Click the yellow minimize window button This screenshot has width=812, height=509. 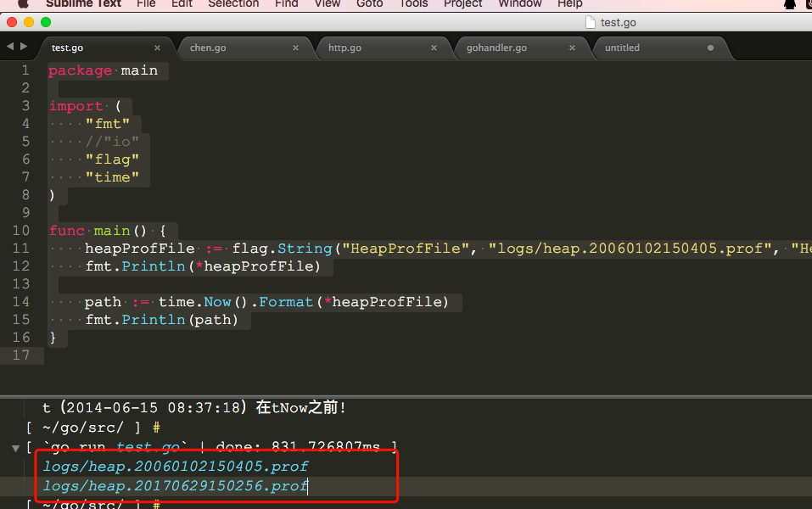(29, 22)
